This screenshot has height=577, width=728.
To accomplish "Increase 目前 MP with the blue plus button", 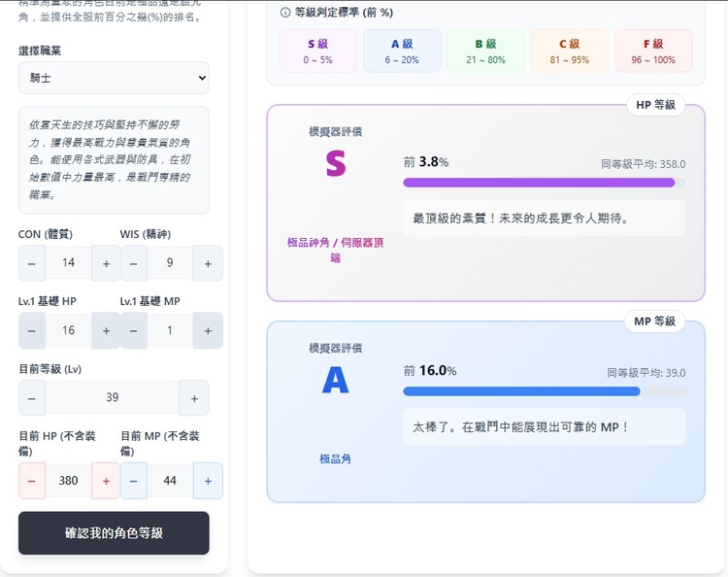I will [x=208, y=481].
